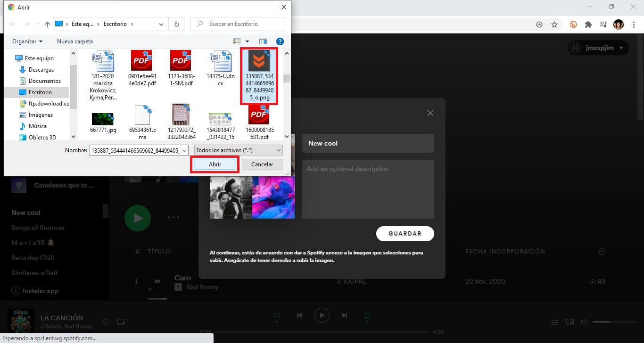This screenshot has height=343, width=644.
Task: Click the Abrir button
Action: tap(215, 164)
